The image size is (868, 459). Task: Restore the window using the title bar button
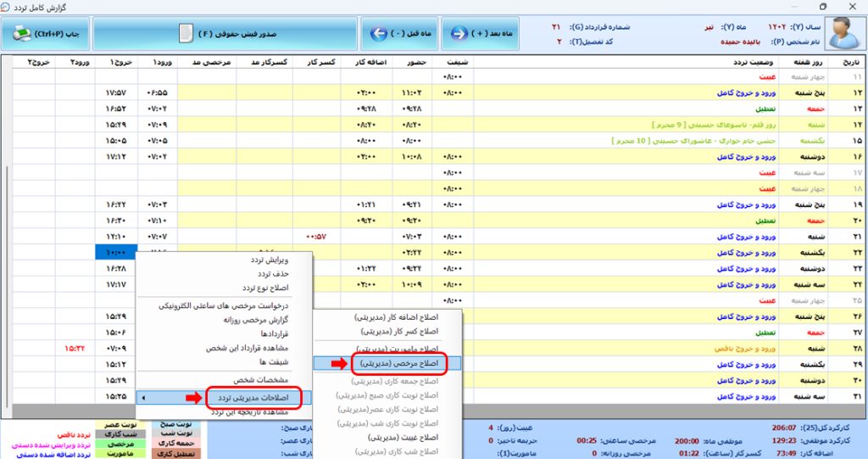pos(823,7)
